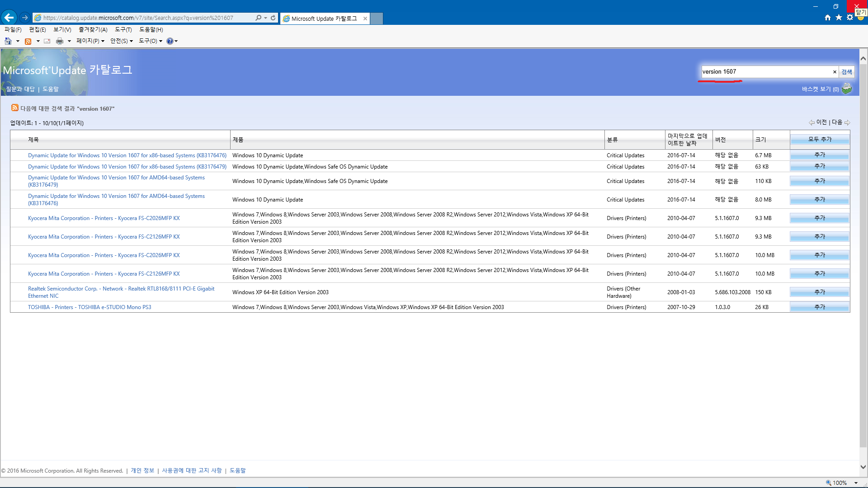
Task: Open the 도구(O) dropdown menu
Action: (x=151, y=41)
